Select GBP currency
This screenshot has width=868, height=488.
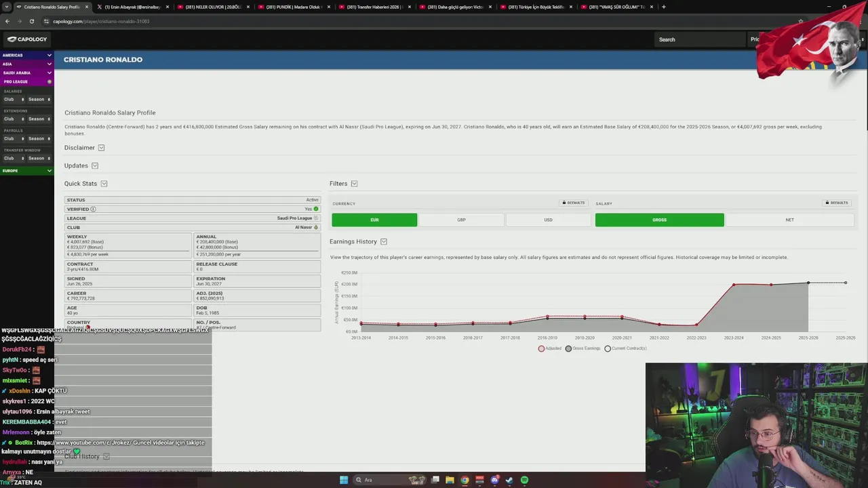tap(461, 220)
